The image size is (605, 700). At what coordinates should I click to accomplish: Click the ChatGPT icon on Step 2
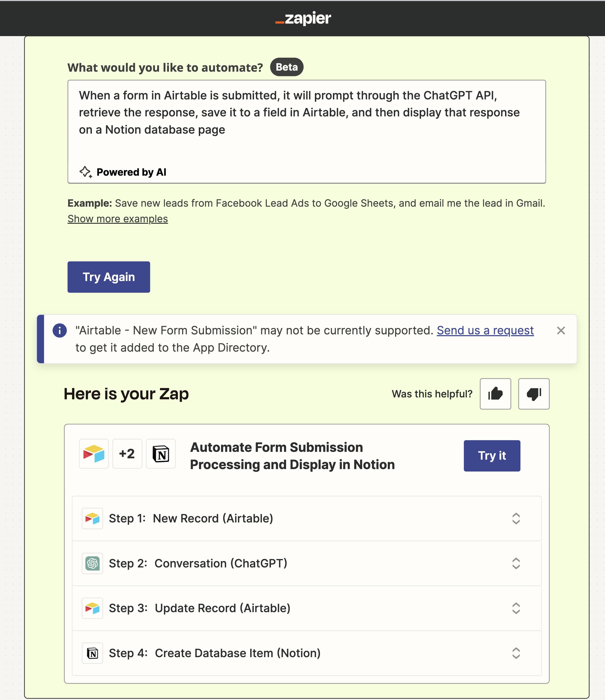tap(93, 563)
